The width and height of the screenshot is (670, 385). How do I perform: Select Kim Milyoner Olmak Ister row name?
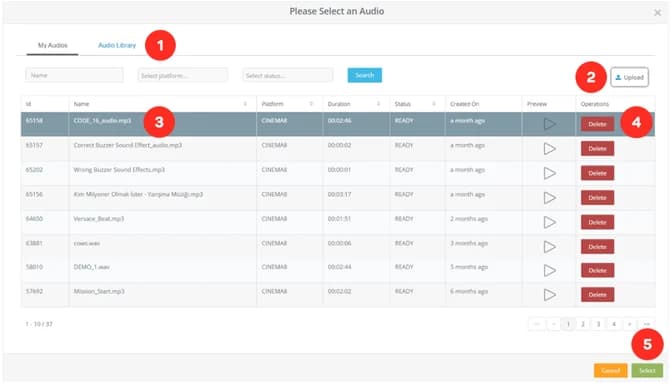138,194
